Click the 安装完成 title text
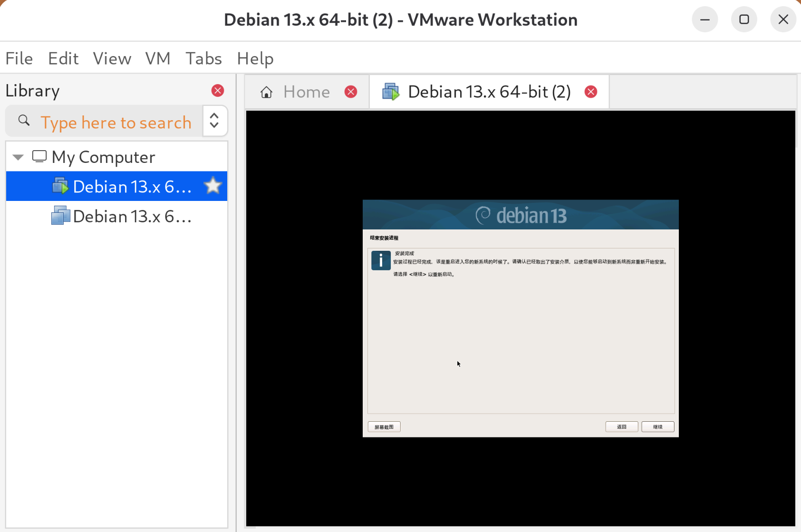 point(405,254)
